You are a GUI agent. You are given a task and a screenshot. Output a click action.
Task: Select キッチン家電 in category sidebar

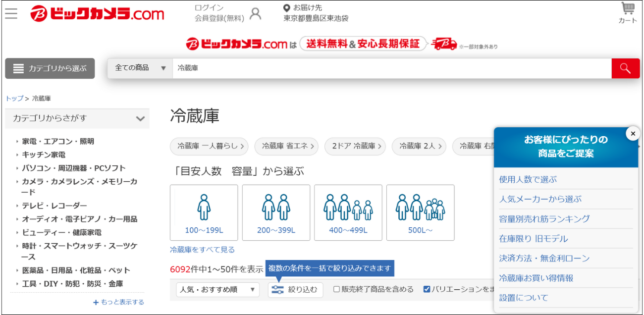click(x=44, y=155)
